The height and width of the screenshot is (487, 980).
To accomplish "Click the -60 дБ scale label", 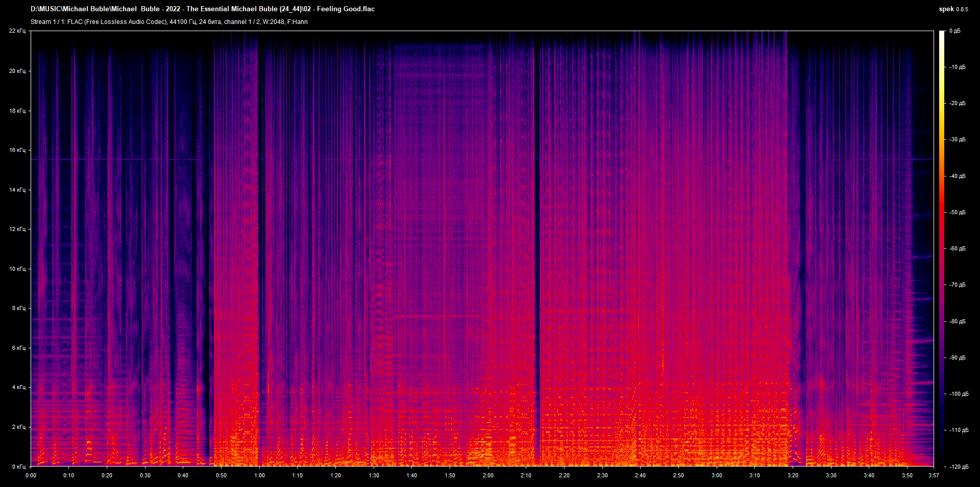I will (957, 248).
